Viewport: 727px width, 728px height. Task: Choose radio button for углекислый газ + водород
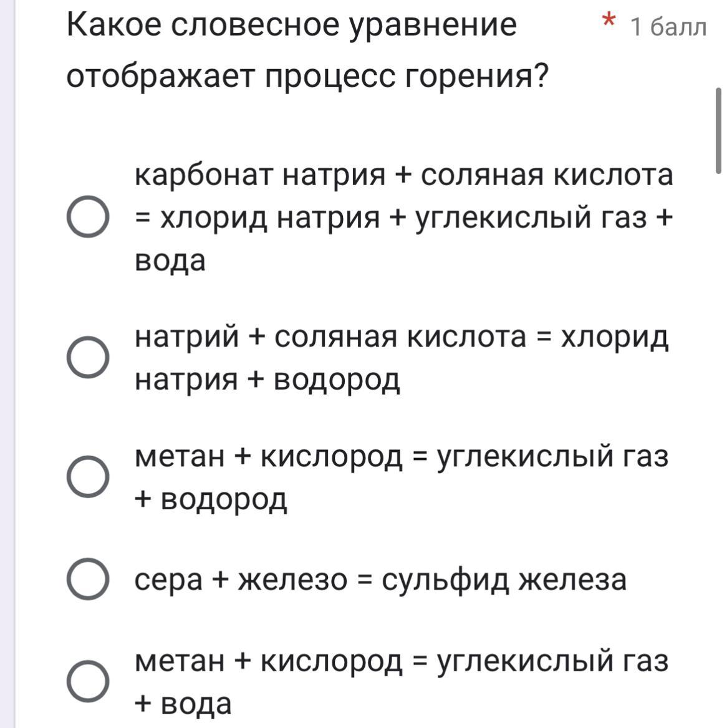point(88,476)
